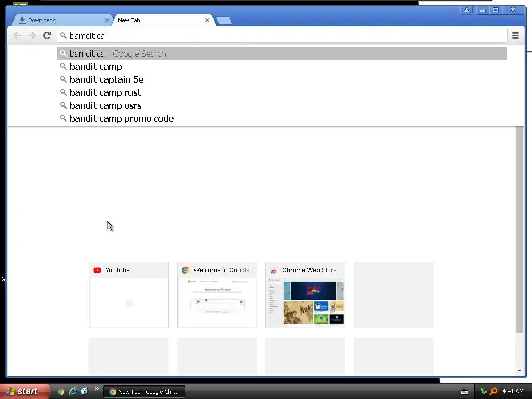The width and height of the screenshot is (532, 399).
Task: Select the New Tab tab
Action: pos(164,20)
